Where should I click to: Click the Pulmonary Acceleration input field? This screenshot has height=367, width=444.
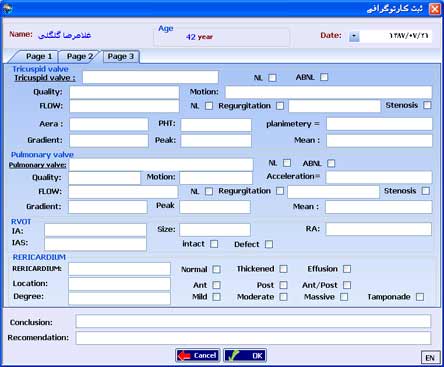tap(379, 177)
